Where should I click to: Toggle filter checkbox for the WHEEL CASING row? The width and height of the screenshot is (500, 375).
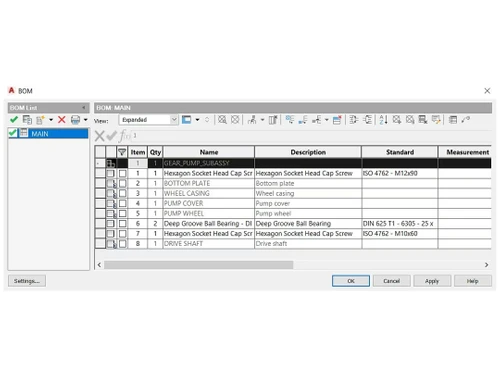pos(122,193)
